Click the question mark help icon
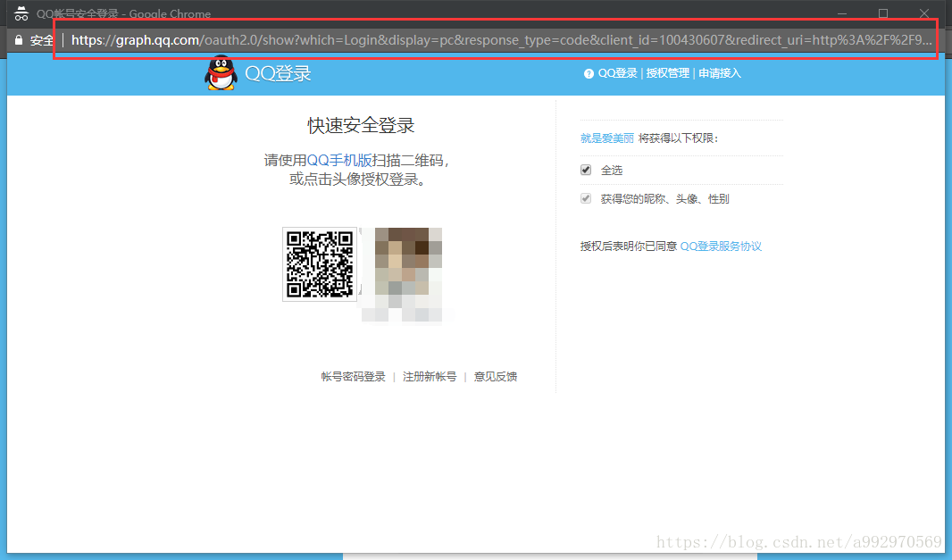This screenshot has width=952, height=560. pos(589,73)
